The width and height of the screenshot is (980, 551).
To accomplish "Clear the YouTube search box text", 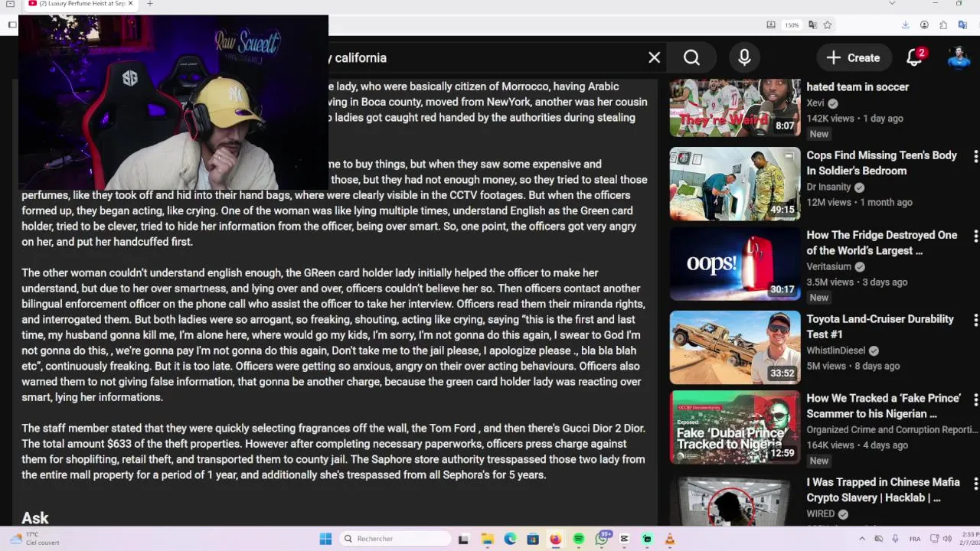I will coord(654,57).
